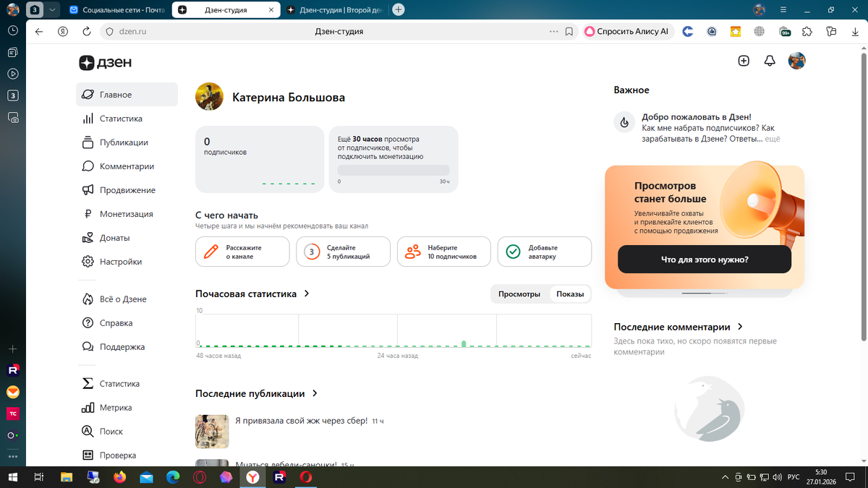Open Добро пожаловать в Дзен! message

[697, 116]
